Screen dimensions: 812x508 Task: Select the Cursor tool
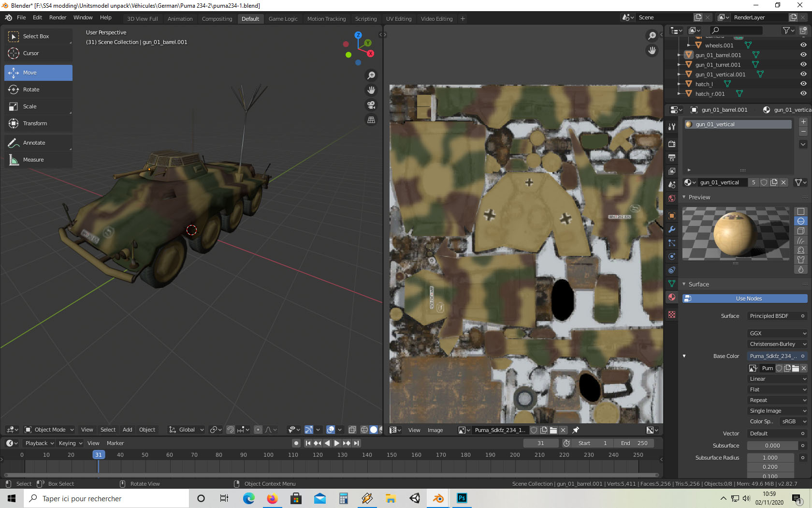click(38, 53)
